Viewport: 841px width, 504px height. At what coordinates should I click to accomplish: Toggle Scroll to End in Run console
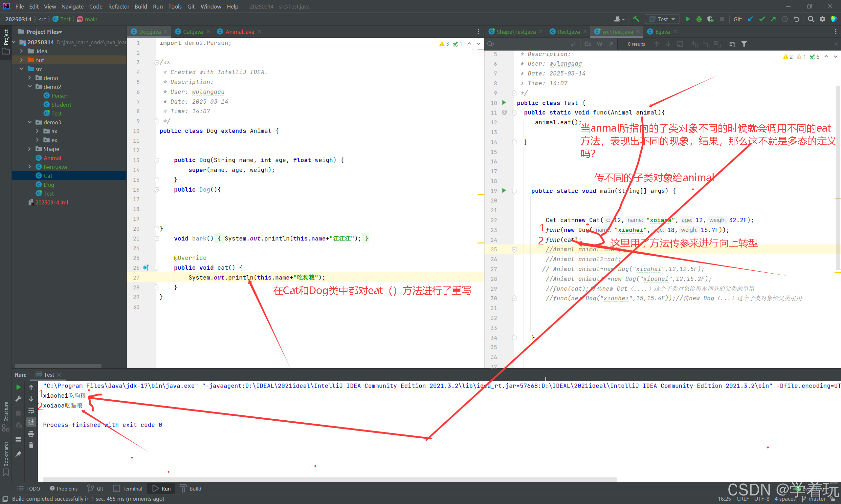(x=31, y=422)
